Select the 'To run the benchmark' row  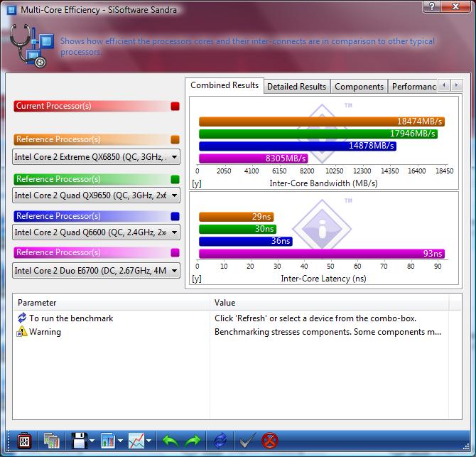coord(231,318)
